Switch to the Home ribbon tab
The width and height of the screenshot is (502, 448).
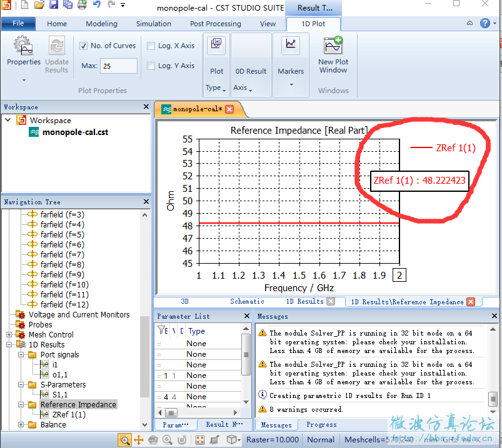[57, 24]
